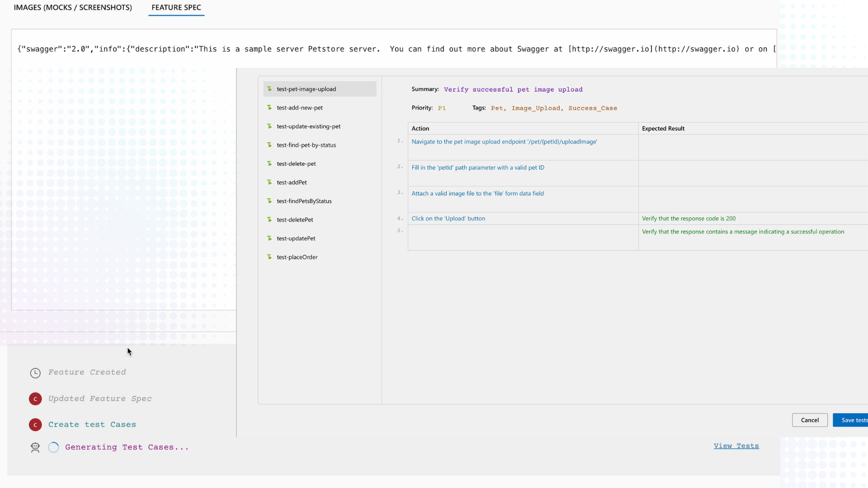
Task: Click View Tests link
Action: [x=736, y=446]
